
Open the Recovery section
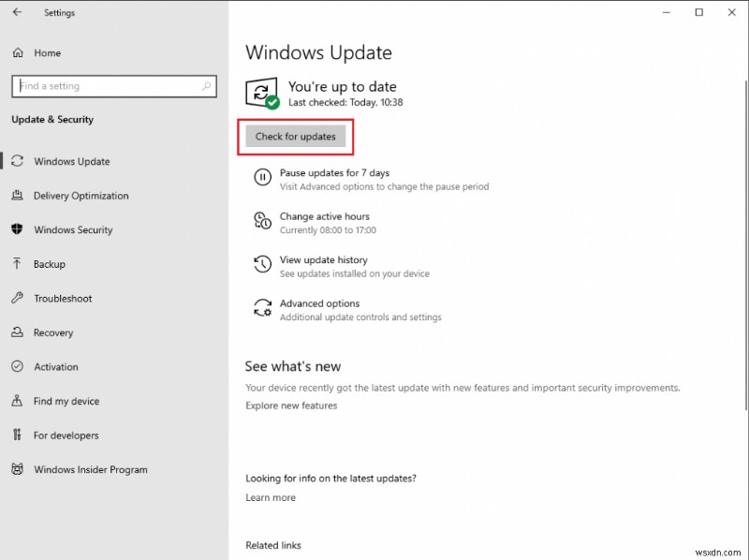[x=53, y=332]
